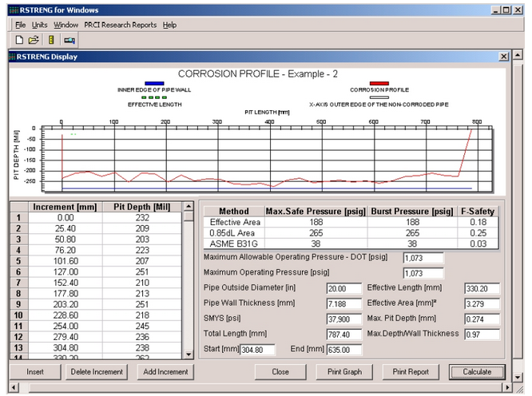The image size is (532, 396).
Task: Click the Max.Safe Pressure [psig] column header
Action: pos(316,212)
